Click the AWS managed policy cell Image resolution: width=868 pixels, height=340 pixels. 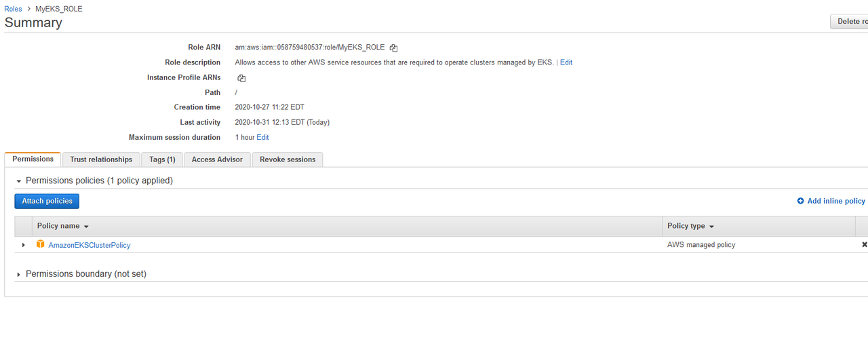pos(701,244)
